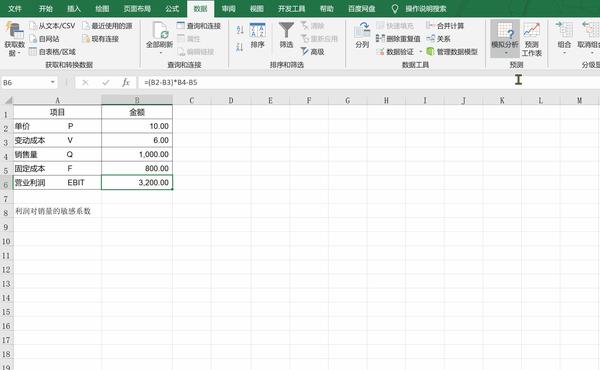Switch to the 审阅 (Review) tab
The height and width of the screenshot is (370, 600).
[228, 8]
